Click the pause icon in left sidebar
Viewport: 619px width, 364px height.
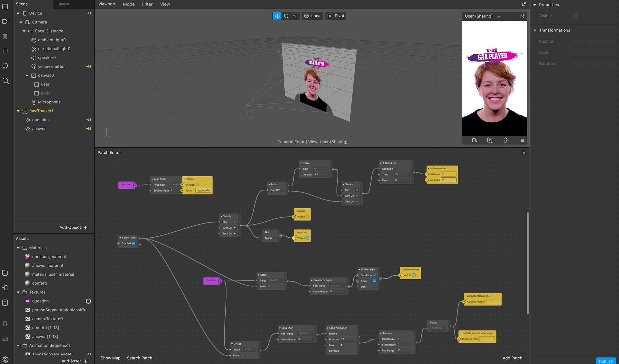pyautogui.click(x=5, y=36)
